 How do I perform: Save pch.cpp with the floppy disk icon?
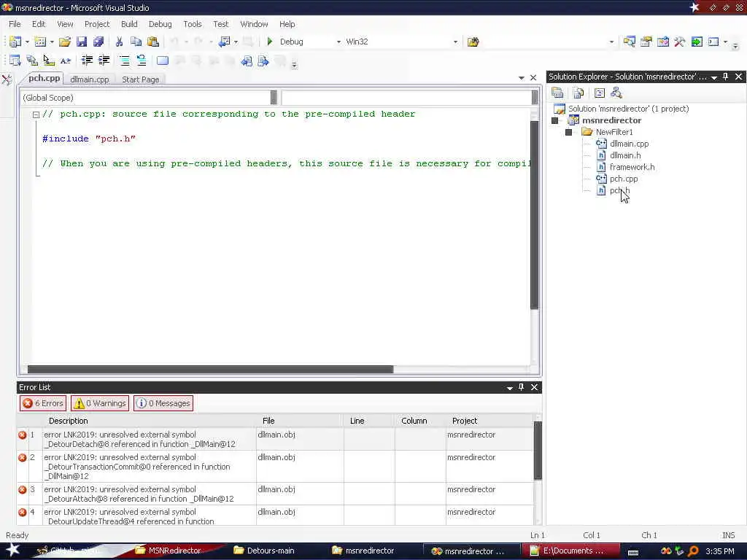(82, 42)
